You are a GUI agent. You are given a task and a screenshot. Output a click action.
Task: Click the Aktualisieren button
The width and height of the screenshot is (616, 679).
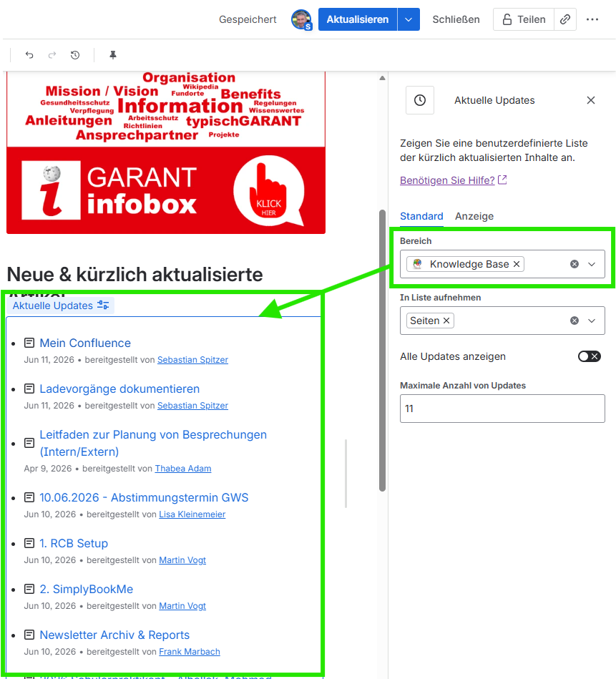358,19
